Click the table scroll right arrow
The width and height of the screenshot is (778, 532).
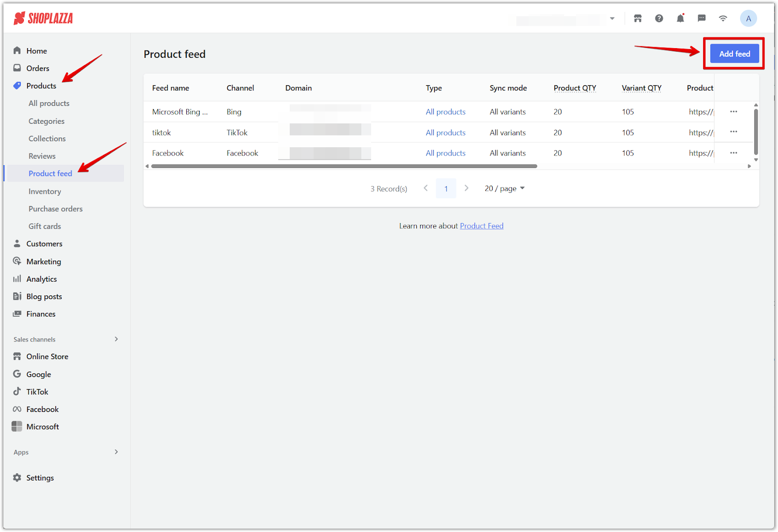(749, 166)
